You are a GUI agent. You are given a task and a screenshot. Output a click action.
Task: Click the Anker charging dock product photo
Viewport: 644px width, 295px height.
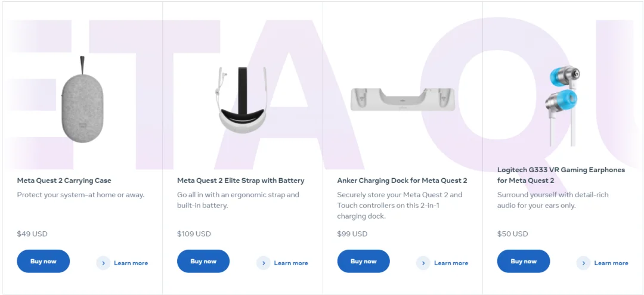tap(402, 99)
